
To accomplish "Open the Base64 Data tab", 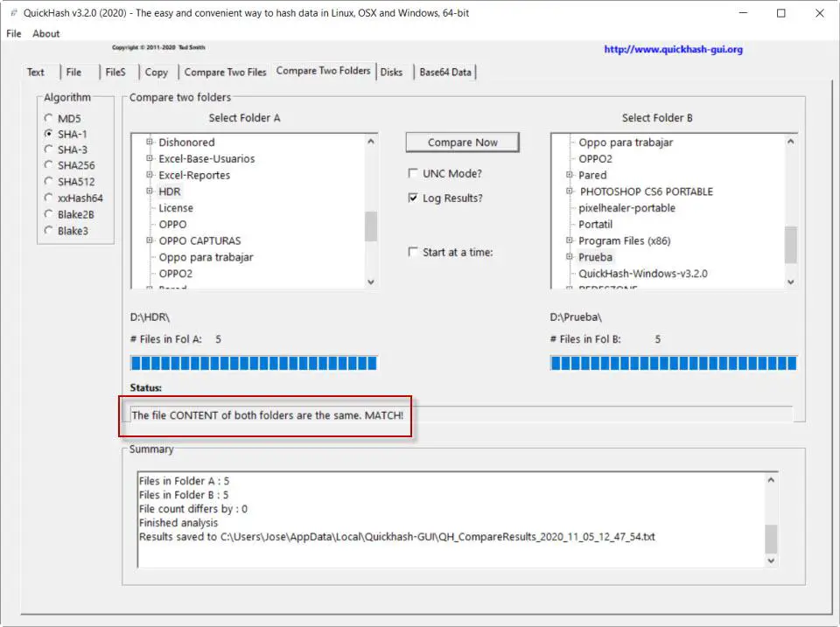I will [445, 73].
